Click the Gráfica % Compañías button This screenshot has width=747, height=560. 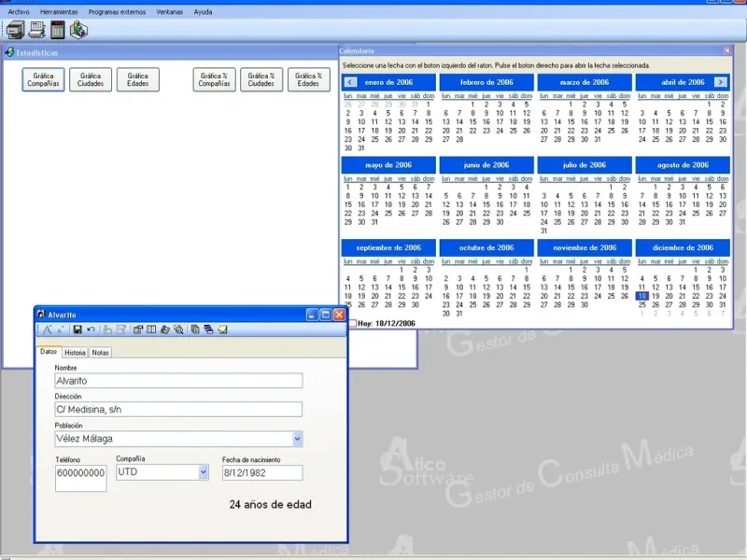coord(214,79)
